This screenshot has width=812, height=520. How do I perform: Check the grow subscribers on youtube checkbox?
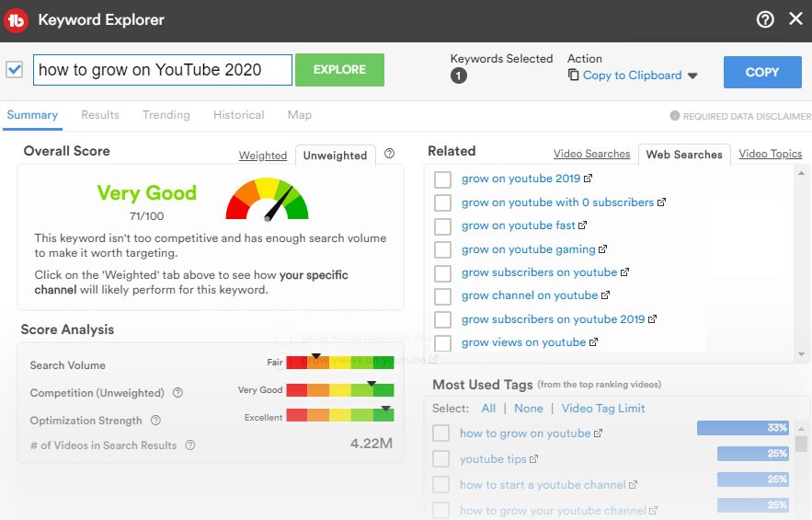[x=442, y=273]
